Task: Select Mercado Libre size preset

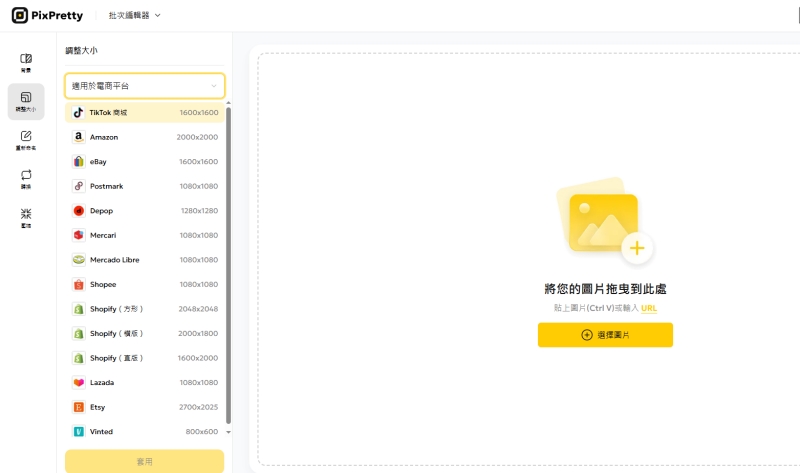Action: (x=145, y=260)
